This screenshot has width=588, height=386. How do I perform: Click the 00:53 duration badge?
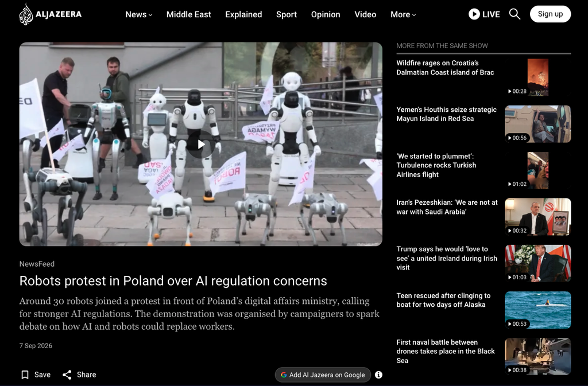[517, 324]
